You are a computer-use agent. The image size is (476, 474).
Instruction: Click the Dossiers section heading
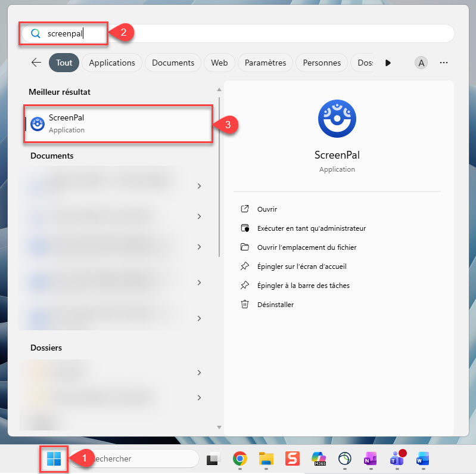(46, 348)
